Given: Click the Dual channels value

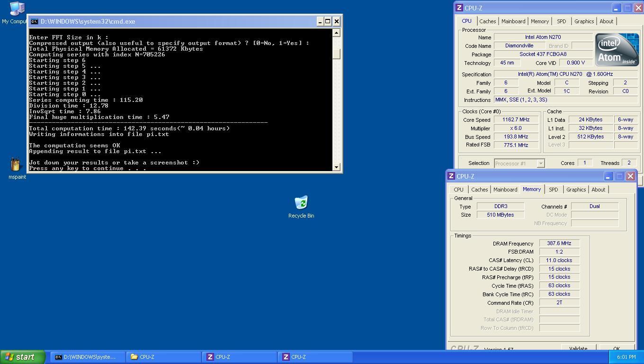Looking at the screenshot, I should point(595,206).
